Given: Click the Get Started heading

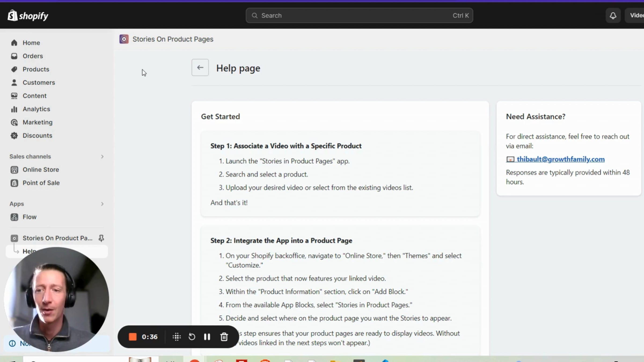Looking at the screenshot, I should (x=221, y=117).
